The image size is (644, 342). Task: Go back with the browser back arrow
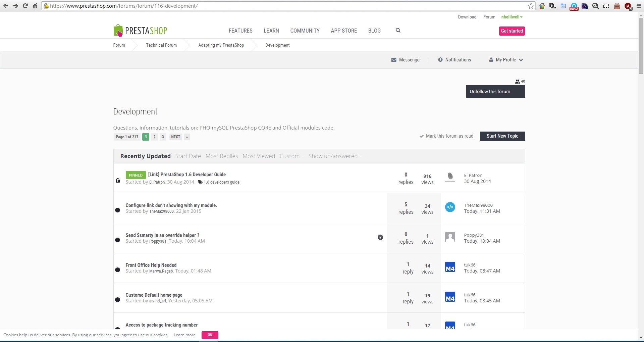[6, 6]
